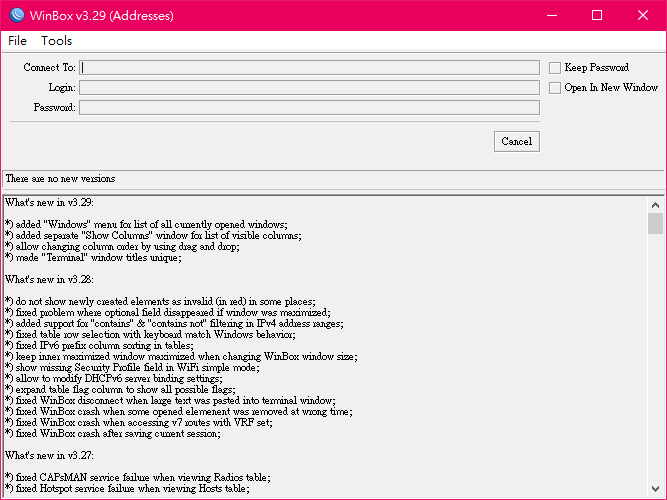Open the File menu
This screenshot has height=500, width=667.
pyautogui.click(x=17, y=41)
